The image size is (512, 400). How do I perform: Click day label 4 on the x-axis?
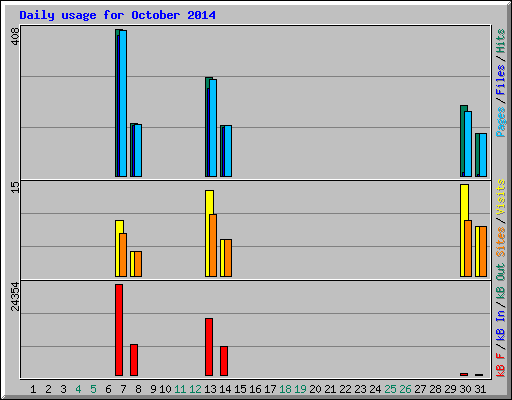[x=78, y=389]
